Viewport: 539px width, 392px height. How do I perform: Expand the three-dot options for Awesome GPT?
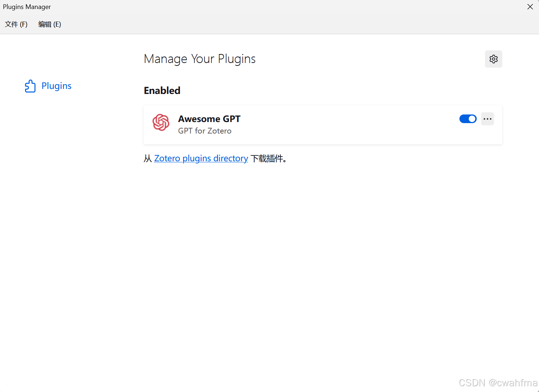pyautogui.click(x=487, y=119)
